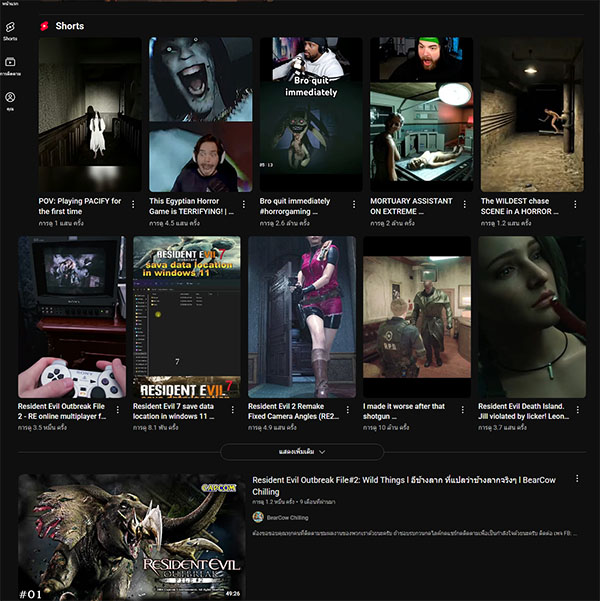This screenshot has height=601, width=600.
Task: Play the Resident Evil Death Island Jill thumbnail
Action: [x=532, y=317]
